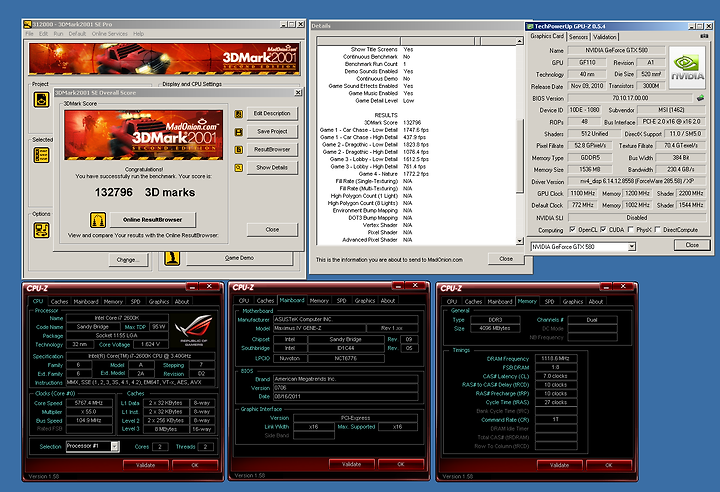Click the Options icon in 3DMark2001 window
Viewport: 720px width, 492px height.
41,230
